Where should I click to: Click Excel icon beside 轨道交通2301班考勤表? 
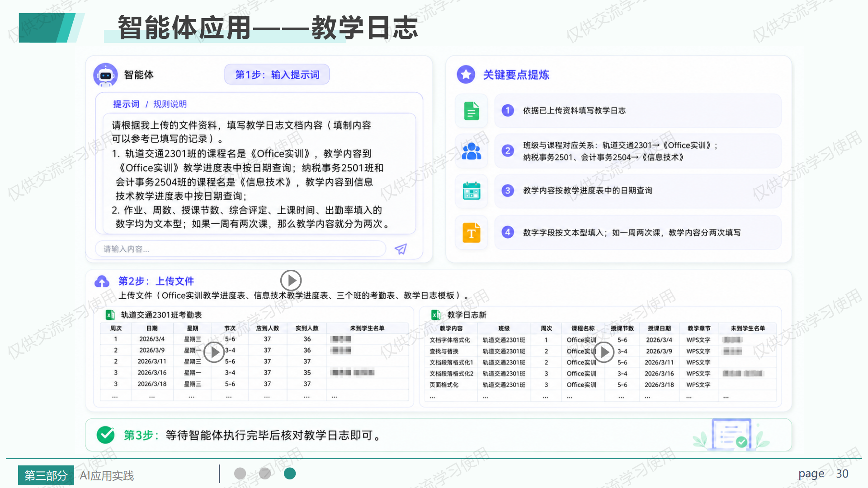(110, 315)
